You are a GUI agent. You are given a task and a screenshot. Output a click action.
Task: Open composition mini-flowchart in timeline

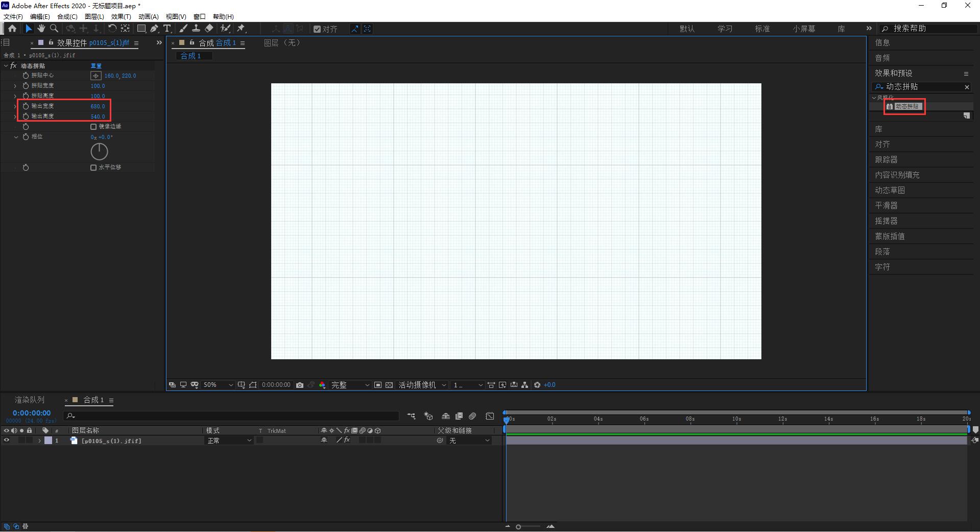tap(411, 416)
